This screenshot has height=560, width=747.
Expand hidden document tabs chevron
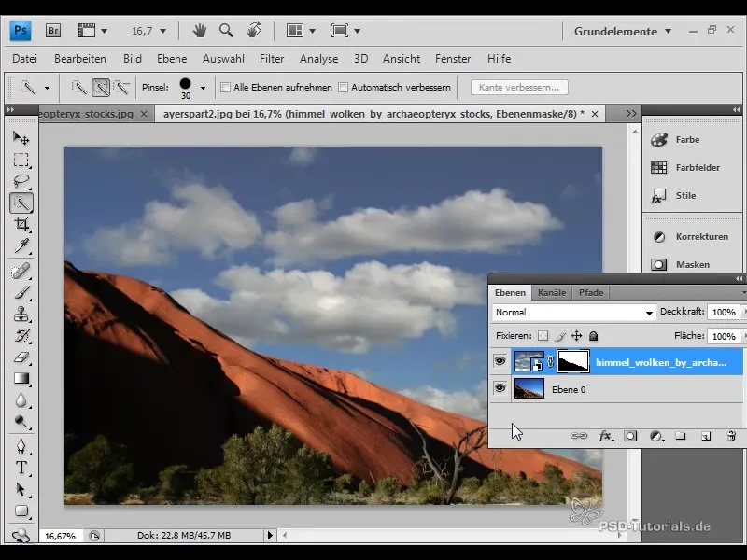(631, 114)
